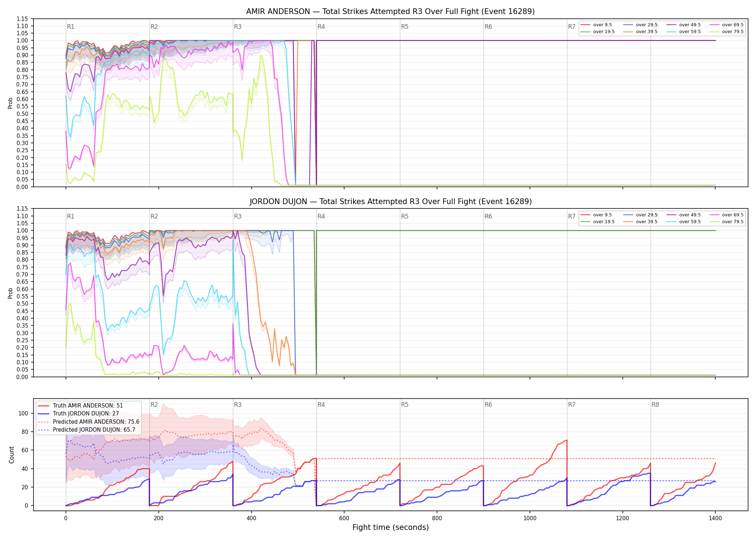
Task: Click the x-axis tick label 1400
Action: tap(715, 518)
